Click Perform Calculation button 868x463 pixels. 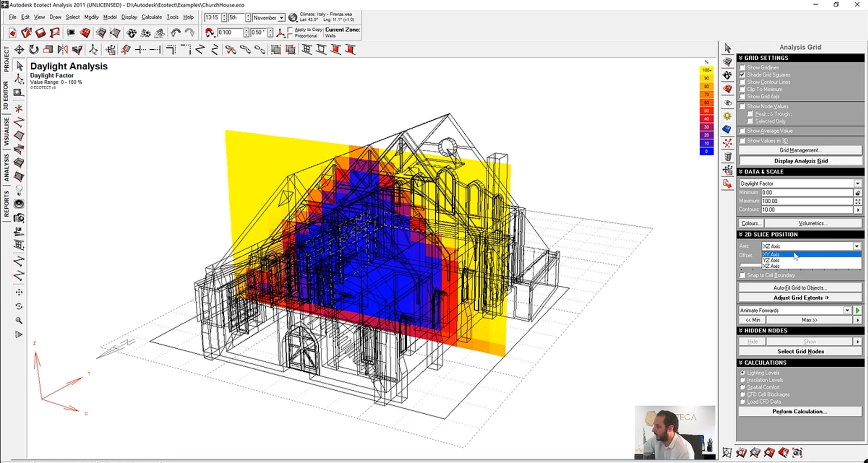coord(800,412)
